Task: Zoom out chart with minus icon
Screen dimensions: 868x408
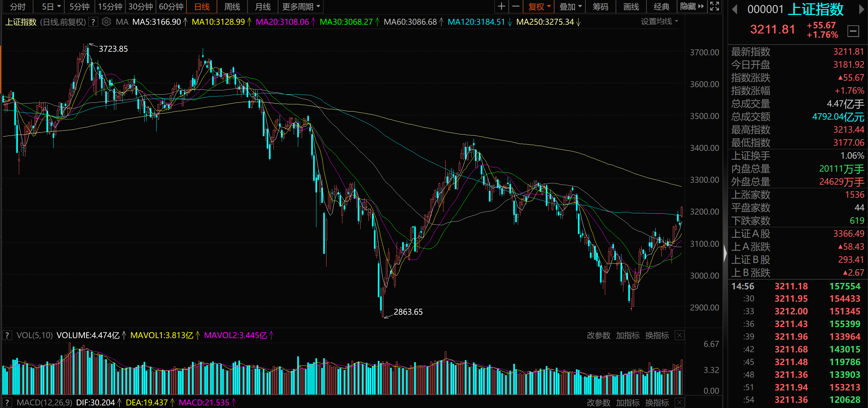Action: [x=516, y=7]
